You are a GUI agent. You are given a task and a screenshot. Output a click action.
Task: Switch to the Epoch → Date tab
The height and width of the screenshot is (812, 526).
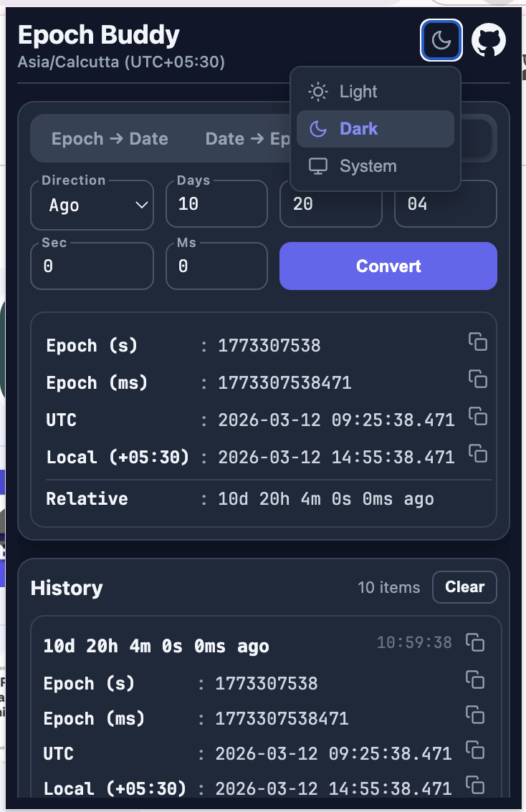click(110, 138)
